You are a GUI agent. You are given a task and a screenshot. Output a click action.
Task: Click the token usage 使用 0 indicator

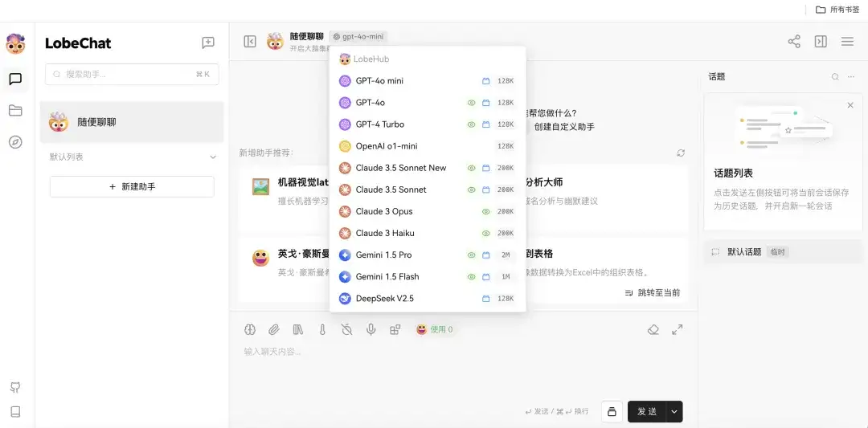point(435,329)
